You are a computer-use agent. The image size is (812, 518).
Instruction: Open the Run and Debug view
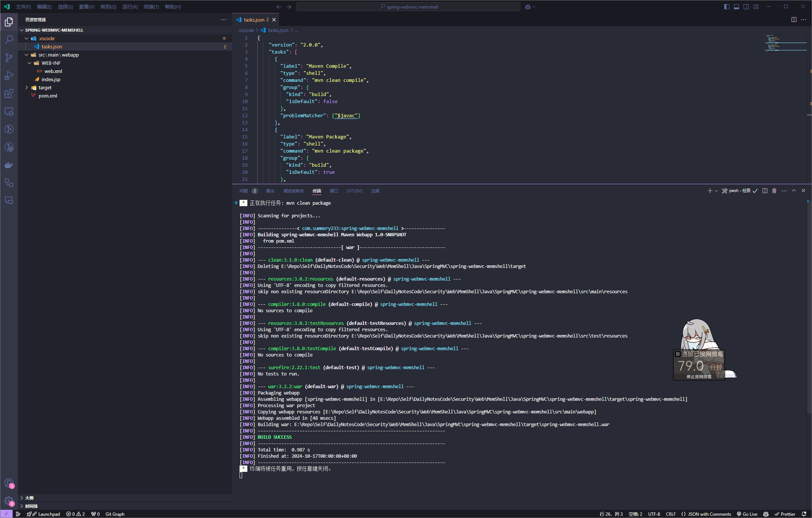[9, 76]
